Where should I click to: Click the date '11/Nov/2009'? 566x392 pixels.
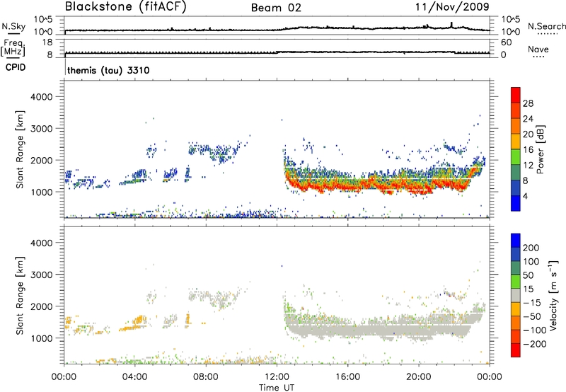pos(452,6)
